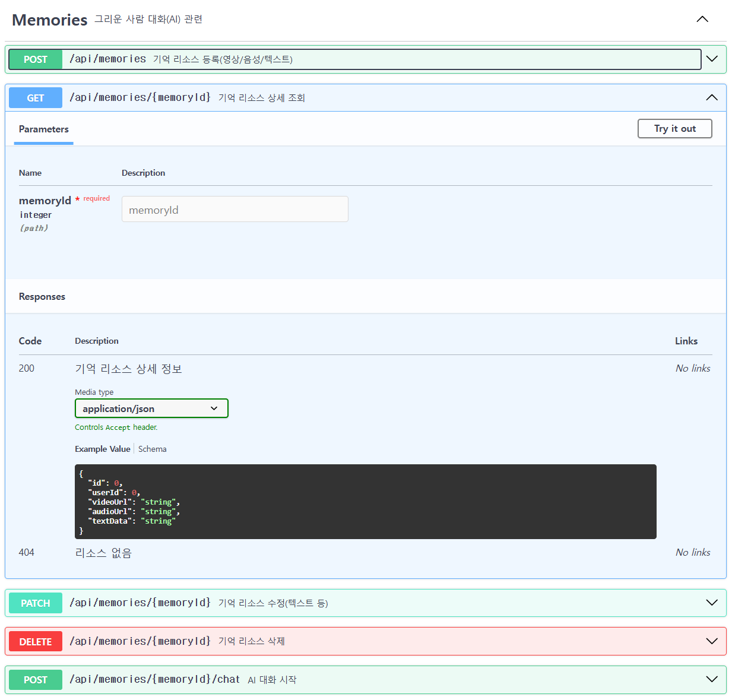Click the /api/memories/{memoryId} path in PATCH row
Image resolution: width=732 pixels, height=700 pixels.
point(140,603)
